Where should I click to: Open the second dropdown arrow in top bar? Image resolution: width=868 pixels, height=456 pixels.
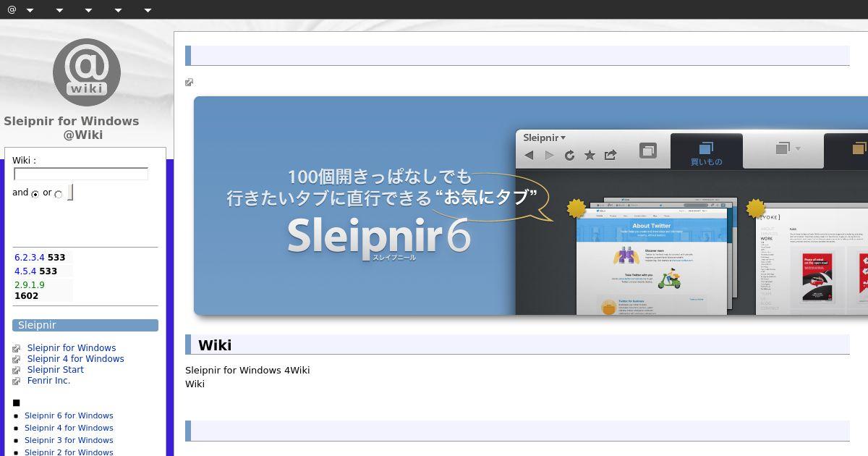[59, 10]
